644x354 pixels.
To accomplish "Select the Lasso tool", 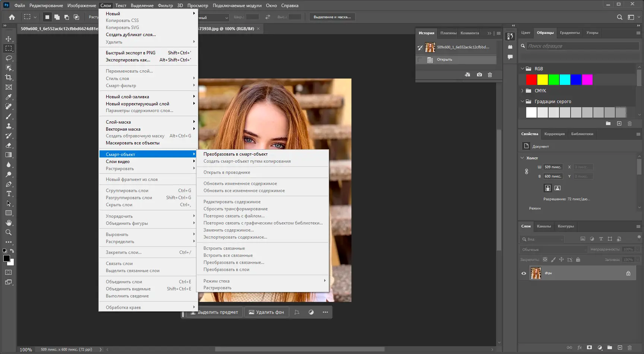I will [9, 58].
